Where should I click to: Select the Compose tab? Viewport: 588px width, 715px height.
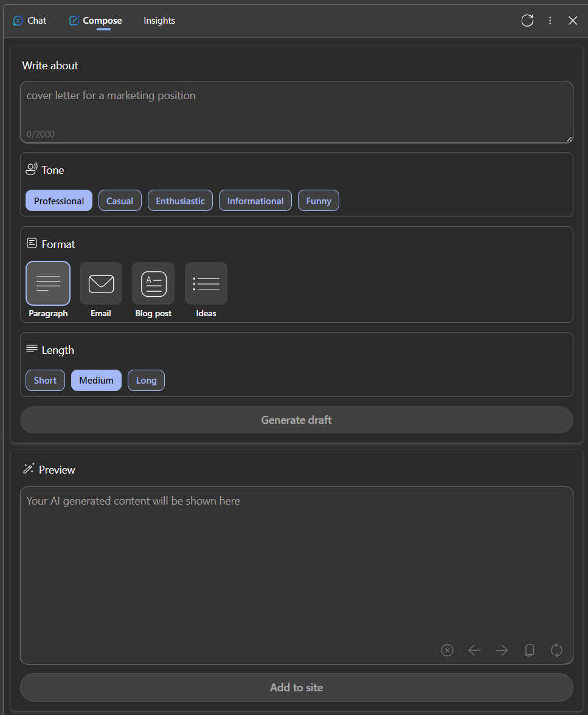click(x=96, y=21)
